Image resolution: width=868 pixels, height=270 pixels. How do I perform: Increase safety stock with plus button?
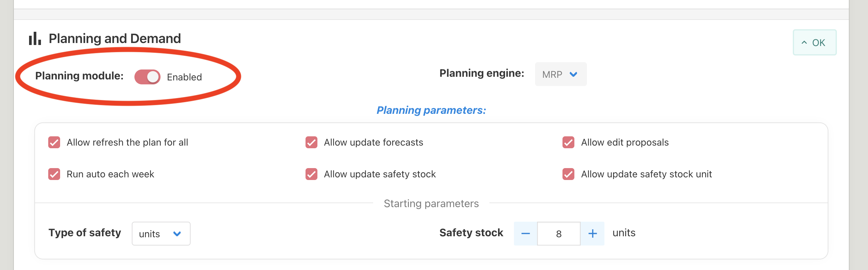592,234
